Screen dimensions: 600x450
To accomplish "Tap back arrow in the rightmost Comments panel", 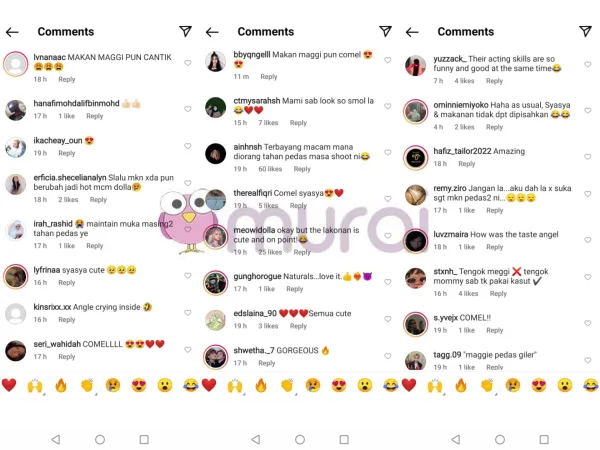I will pos(412,32).
